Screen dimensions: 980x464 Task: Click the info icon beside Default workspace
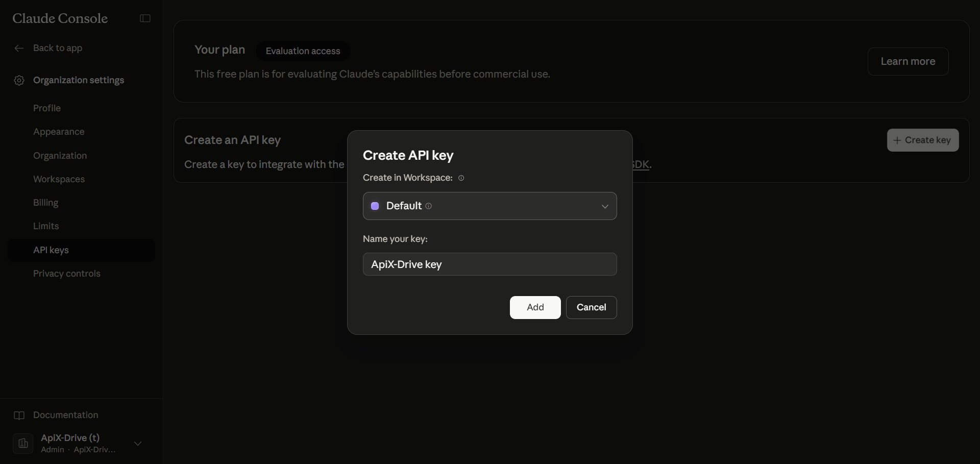[x=428, y=206]
